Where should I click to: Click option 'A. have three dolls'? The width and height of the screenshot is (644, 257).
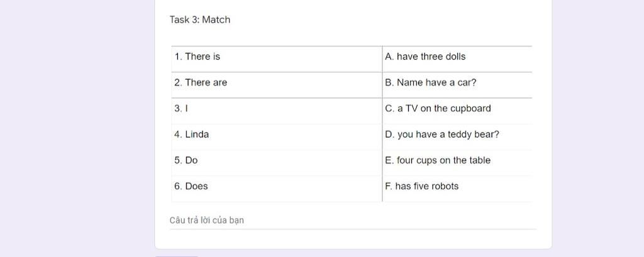pyautogui.click(x=425, y=57)
